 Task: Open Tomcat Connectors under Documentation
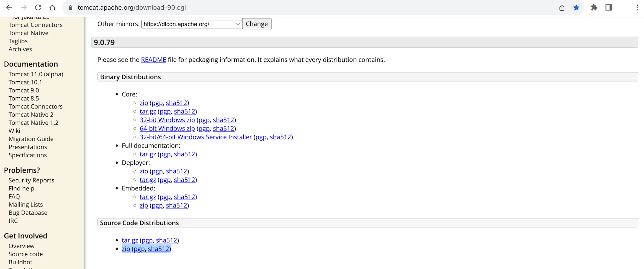click(35, 107)
